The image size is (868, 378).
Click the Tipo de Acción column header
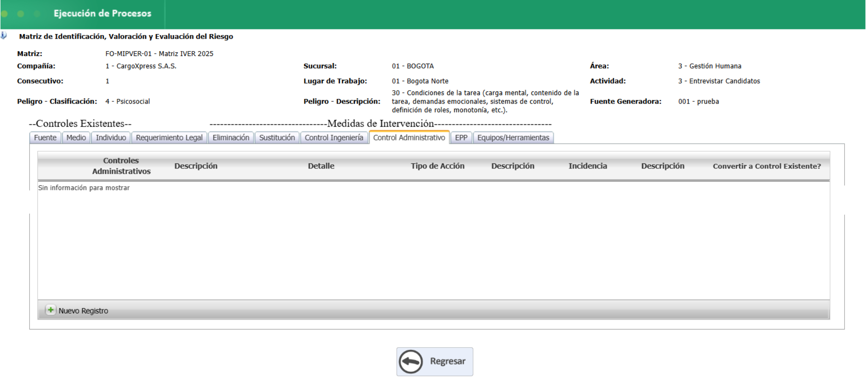[x=438, y=166]
